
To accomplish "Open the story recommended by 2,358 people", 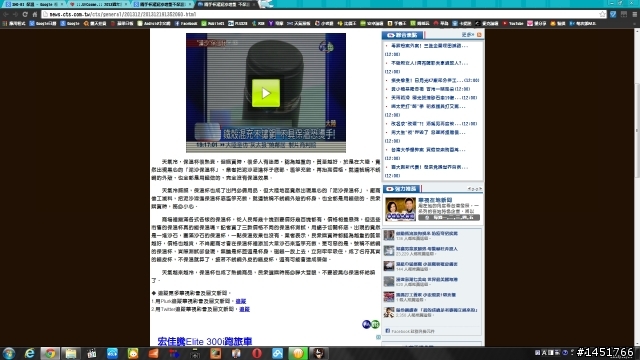I will [436, 310].
